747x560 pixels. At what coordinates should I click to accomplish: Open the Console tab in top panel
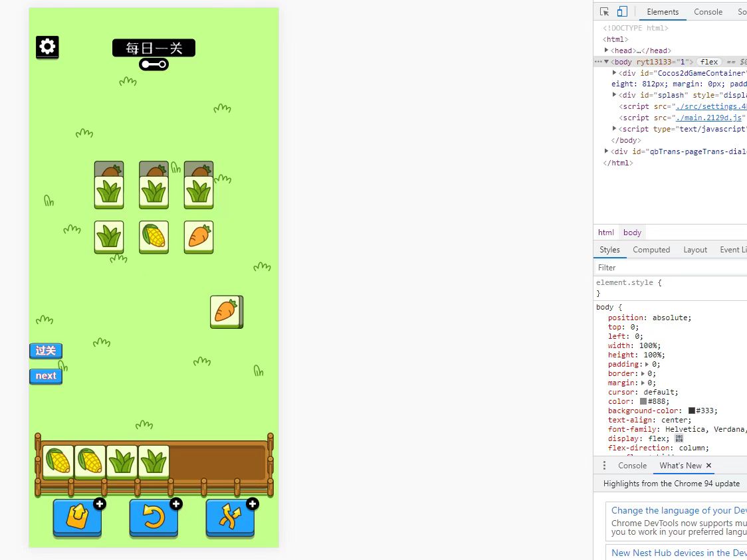click(708, 12)
